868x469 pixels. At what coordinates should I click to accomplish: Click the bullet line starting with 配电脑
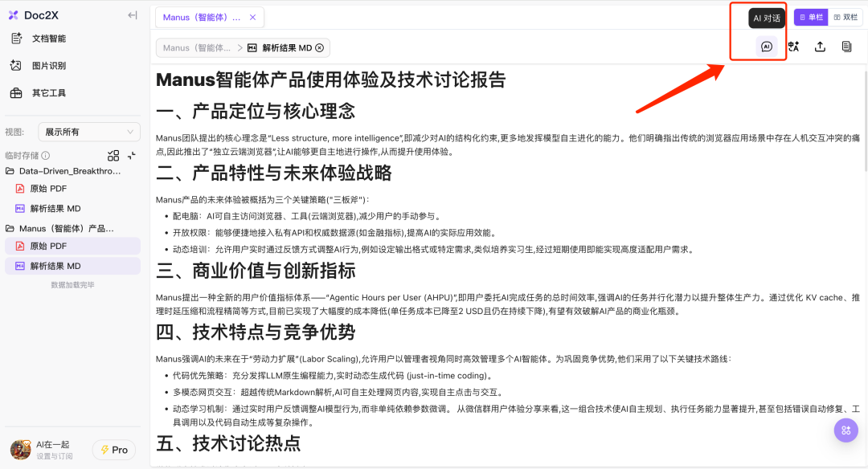[x=307, y=216]
